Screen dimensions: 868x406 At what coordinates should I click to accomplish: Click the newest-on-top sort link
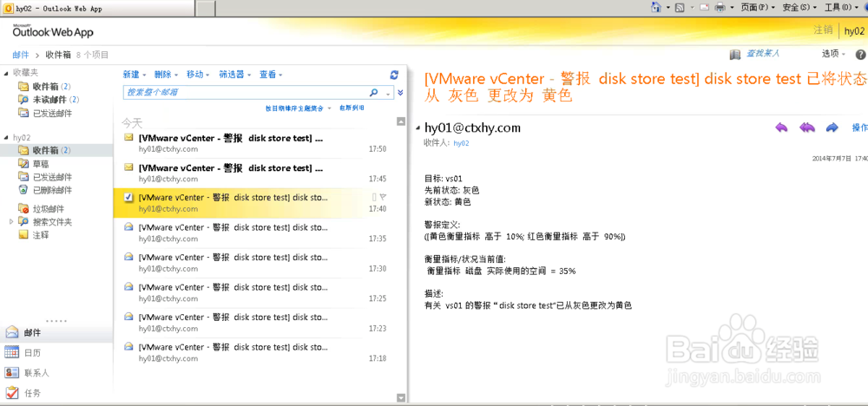click(x=352, y=108)
